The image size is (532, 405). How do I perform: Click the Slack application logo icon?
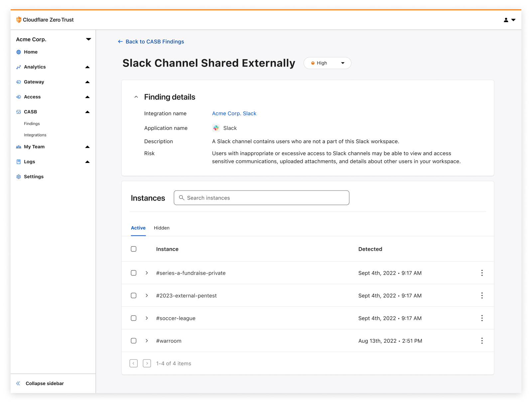click(x=216, y=128)
